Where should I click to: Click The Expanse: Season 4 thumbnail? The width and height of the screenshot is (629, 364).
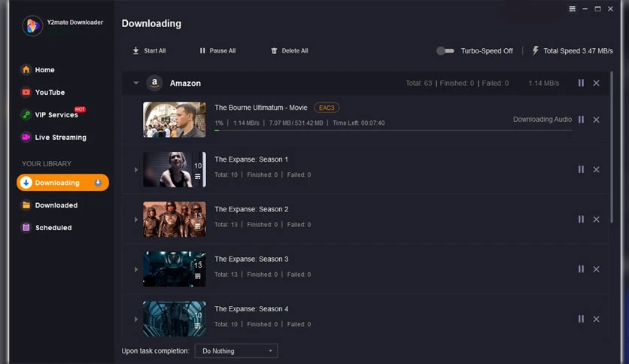tap(175, 319)
